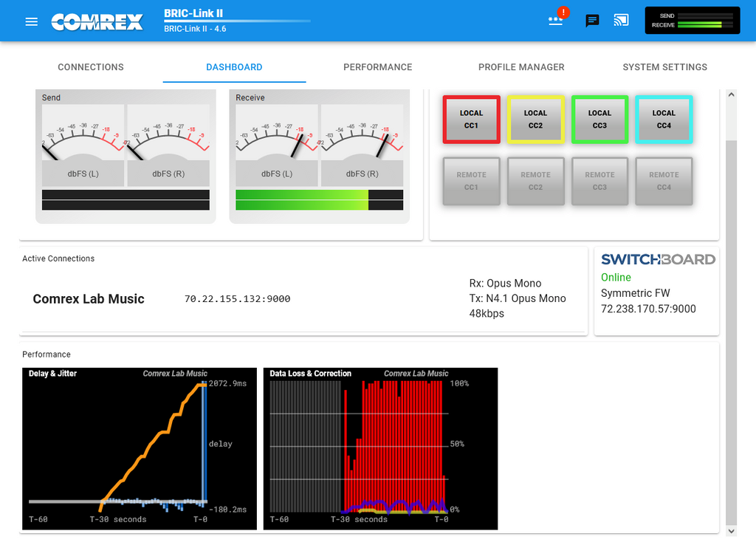Screen dimensions: 756x545
Task: Open the Performance tab
Action: (x=377, y=67)
